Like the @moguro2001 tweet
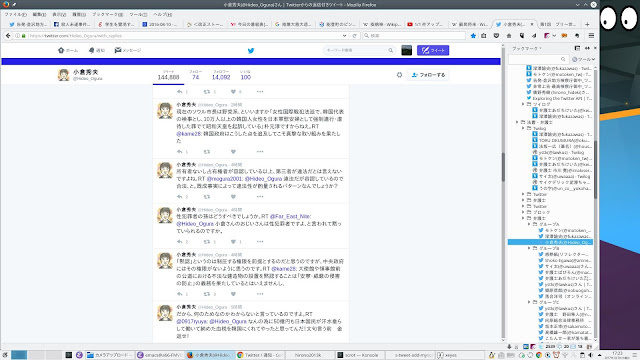 point(233,197)
